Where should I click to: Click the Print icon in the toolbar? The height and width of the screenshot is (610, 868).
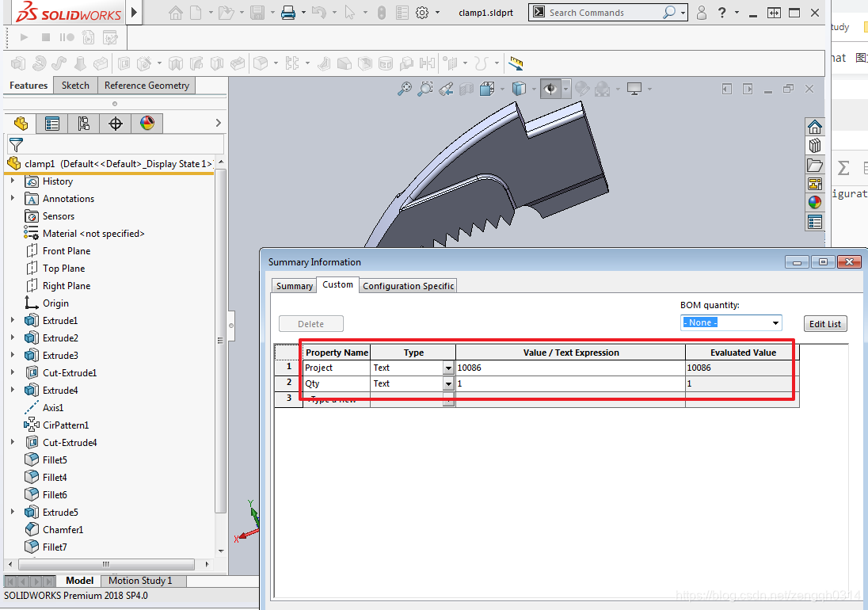click(x=288, y=13)
